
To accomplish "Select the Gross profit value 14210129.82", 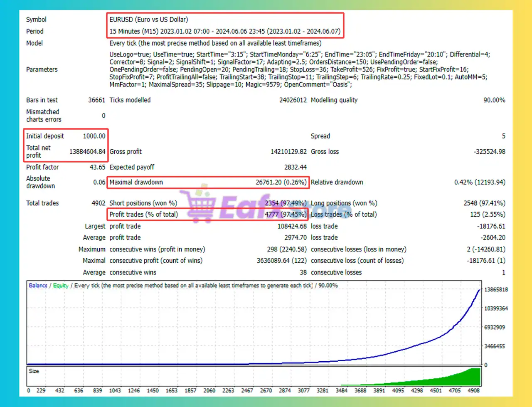I will click(288, 152).
